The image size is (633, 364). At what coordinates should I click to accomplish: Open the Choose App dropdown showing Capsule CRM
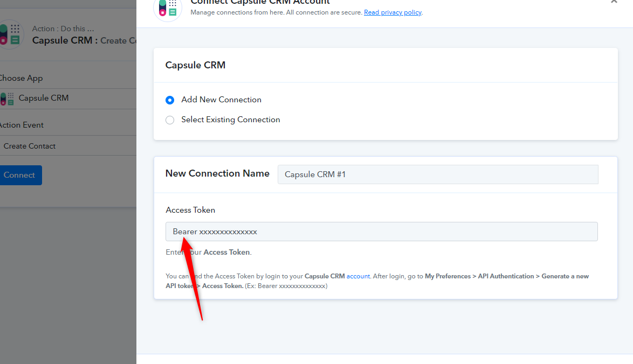click(68, 99)
